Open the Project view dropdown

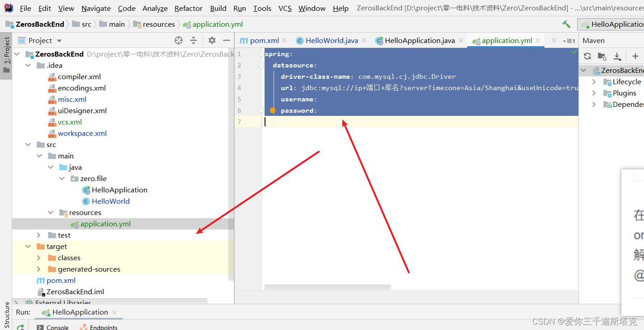point(59,41)
